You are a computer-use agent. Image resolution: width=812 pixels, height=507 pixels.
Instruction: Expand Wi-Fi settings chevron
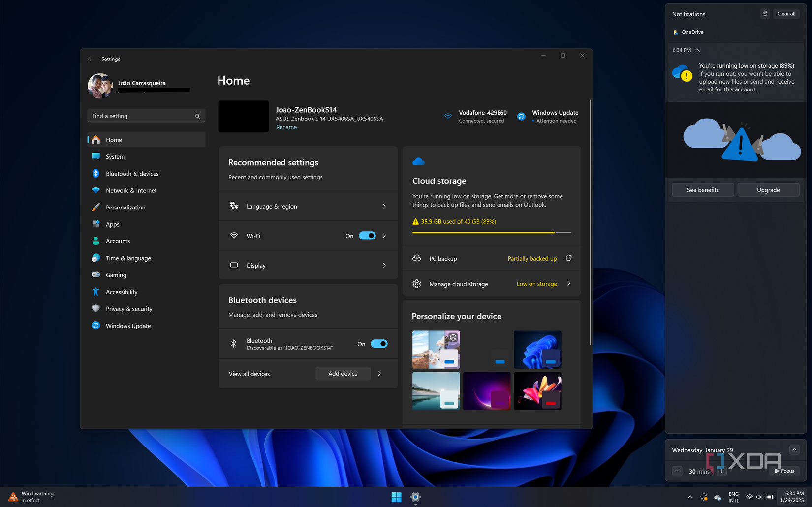coord(384,236)
